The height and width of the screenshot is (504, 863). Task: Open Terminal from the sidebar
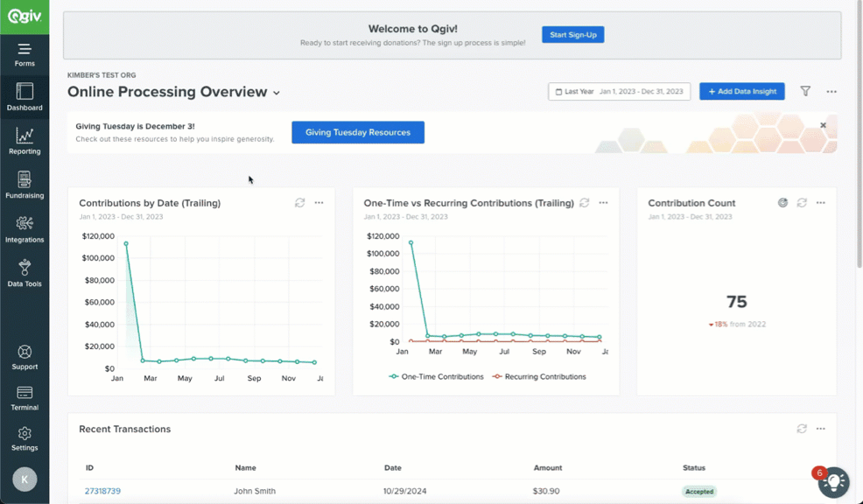(25, 398)
